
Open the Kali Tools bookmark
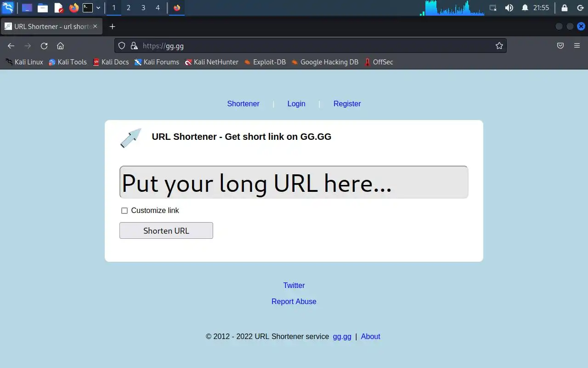click(x=68, y=62)
